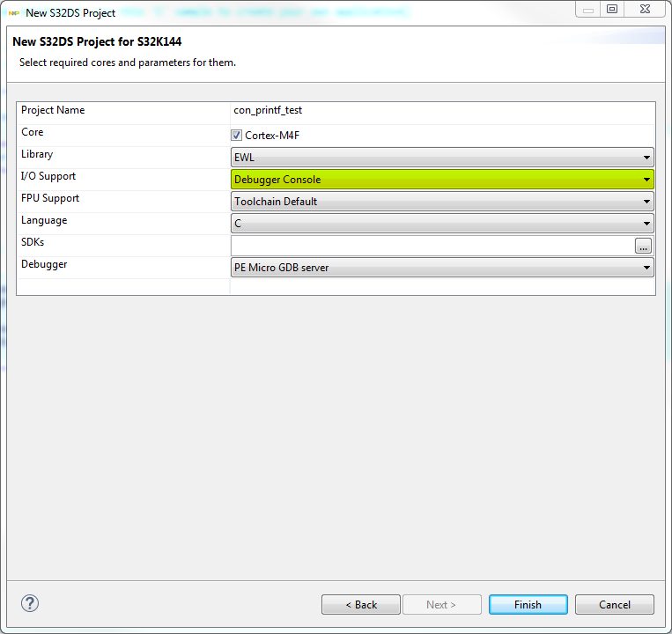Viewport: 672px width, 634px height.
Task: Open the Language dropdown set to C
Action: 442,223
